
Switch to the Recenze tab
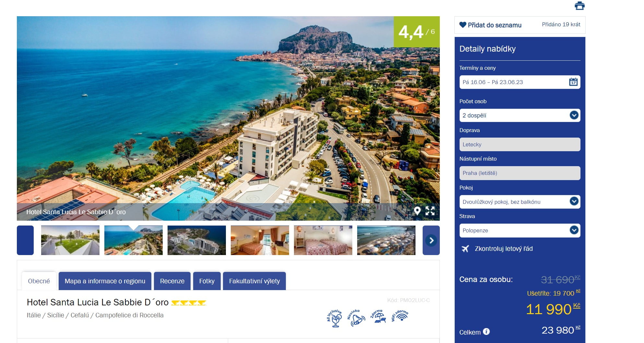click(x=172, y=281)
